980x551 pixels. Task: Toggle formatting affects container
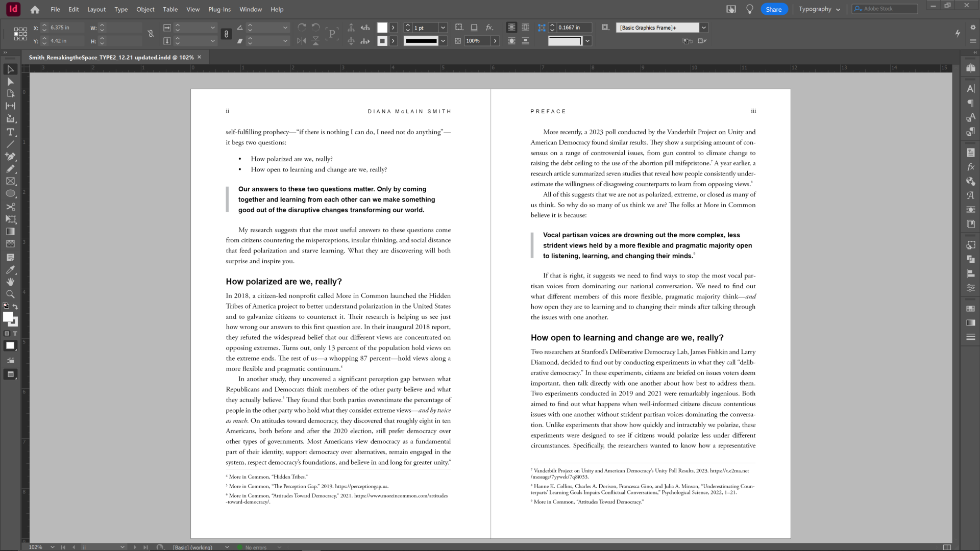7,334
